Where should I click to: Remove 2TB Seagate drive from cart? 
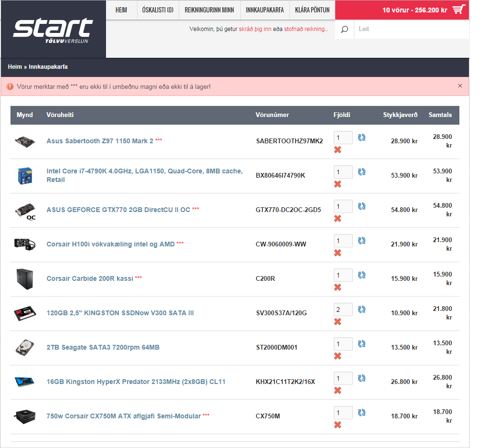pyautogui.click(x=338, y=356)
